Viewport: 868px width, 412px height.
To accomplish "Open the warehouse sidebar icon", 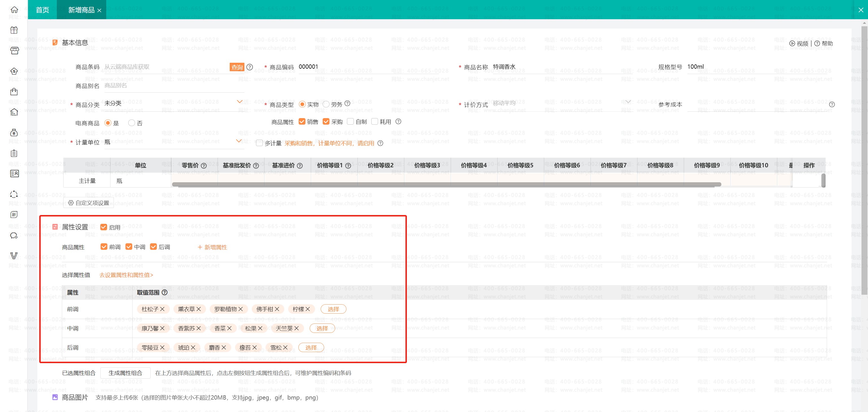I will (14, 112).
